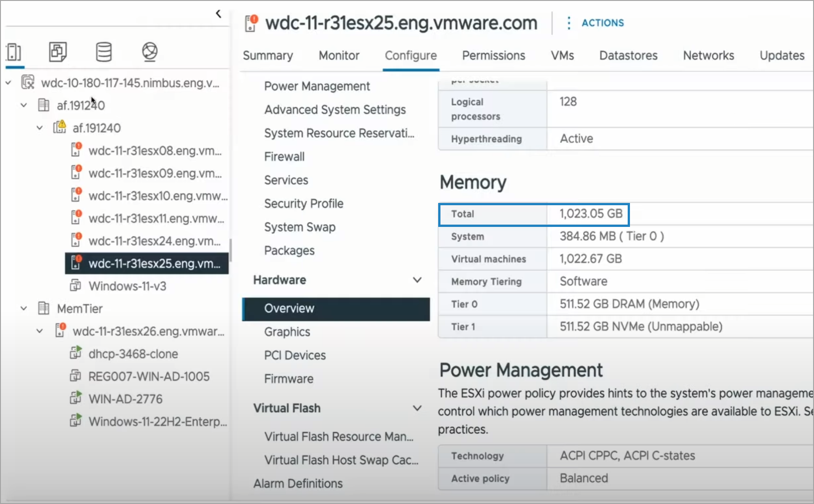This screenshot has width=814, height=504.
Task: Open the Networks tab
Action: point(709,56)
